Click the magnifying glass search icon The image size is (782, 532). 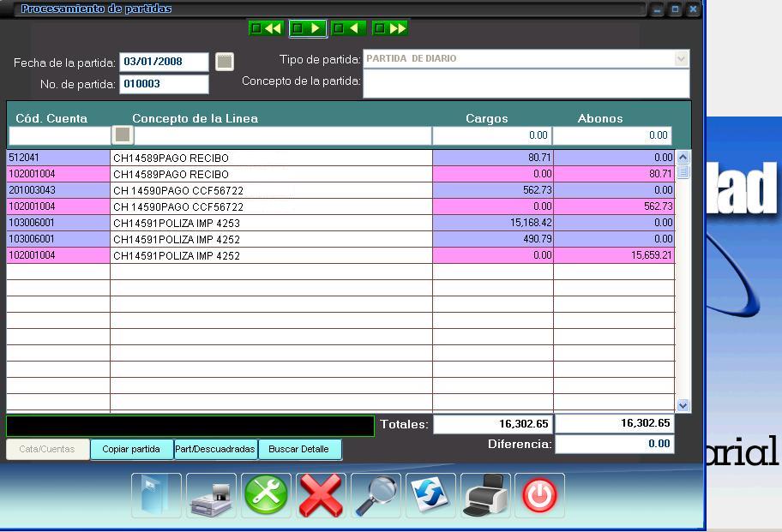pyautogui.click(x=376, y=496)
